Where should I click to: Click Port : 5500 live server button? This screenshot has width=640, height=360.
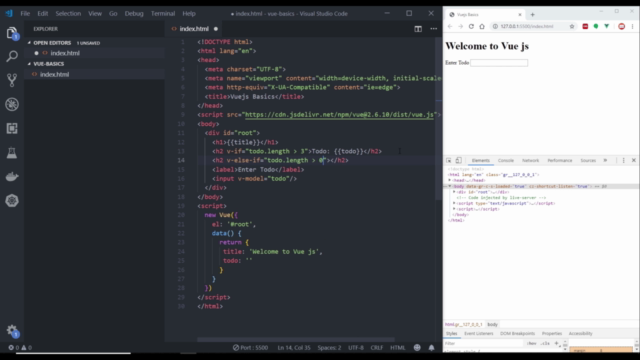[x=250, y=348]
